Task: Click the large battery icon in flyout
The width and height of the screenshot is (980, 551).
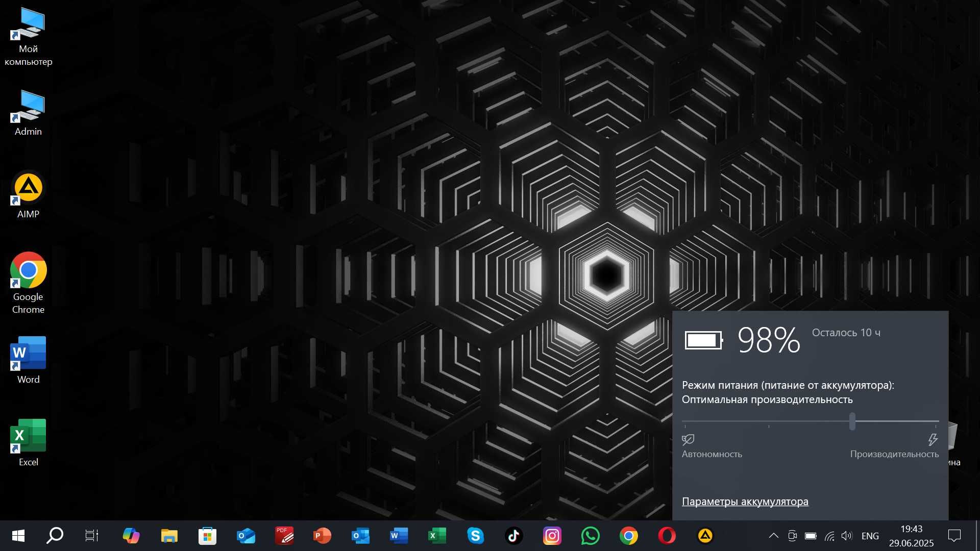Action: pyautogui.click(x=704, y=340)
